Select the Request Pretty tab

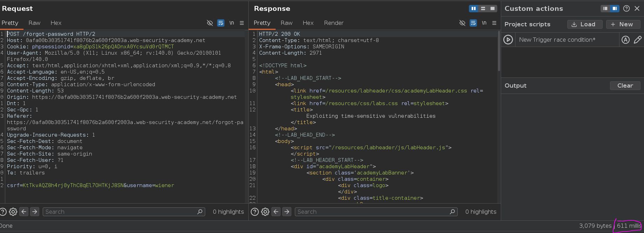(10, 23)
